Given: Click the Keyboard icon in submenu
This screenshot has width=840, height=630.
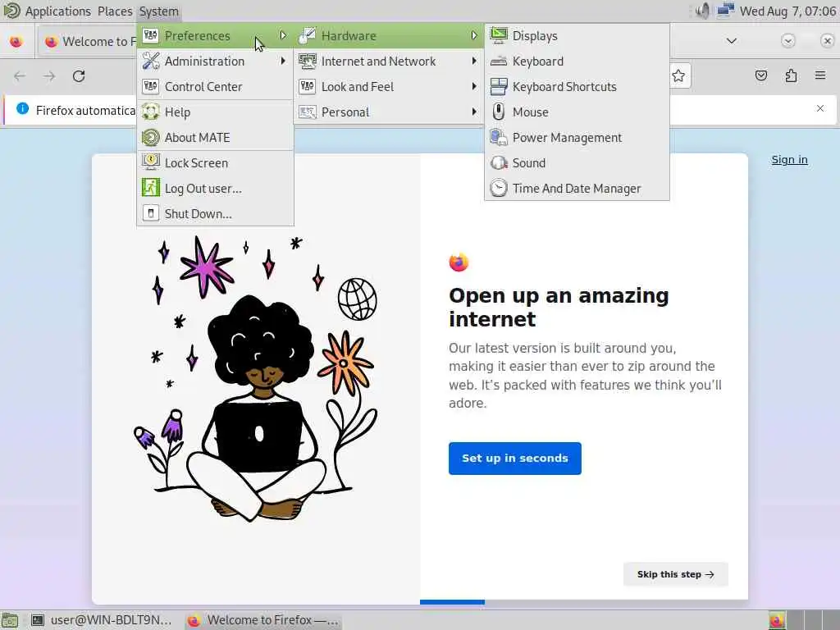Looking at the screenshot, I should coord(499,61).
